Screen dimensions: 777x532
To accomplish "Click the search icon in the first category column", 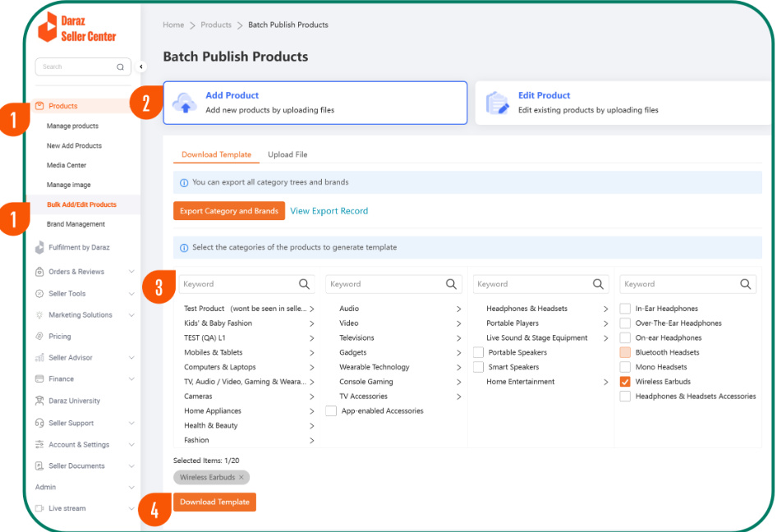I will pos(304,284).
